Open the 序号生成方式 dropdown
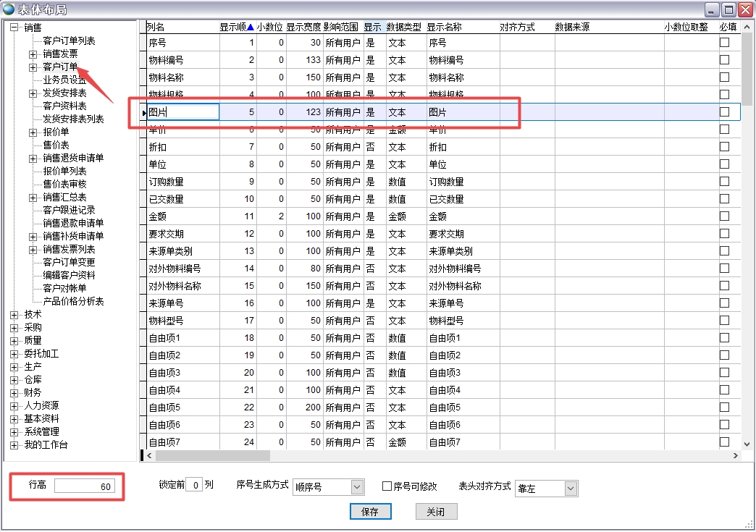The width and height of the screenshot is (756, 532). click(356, 487)
